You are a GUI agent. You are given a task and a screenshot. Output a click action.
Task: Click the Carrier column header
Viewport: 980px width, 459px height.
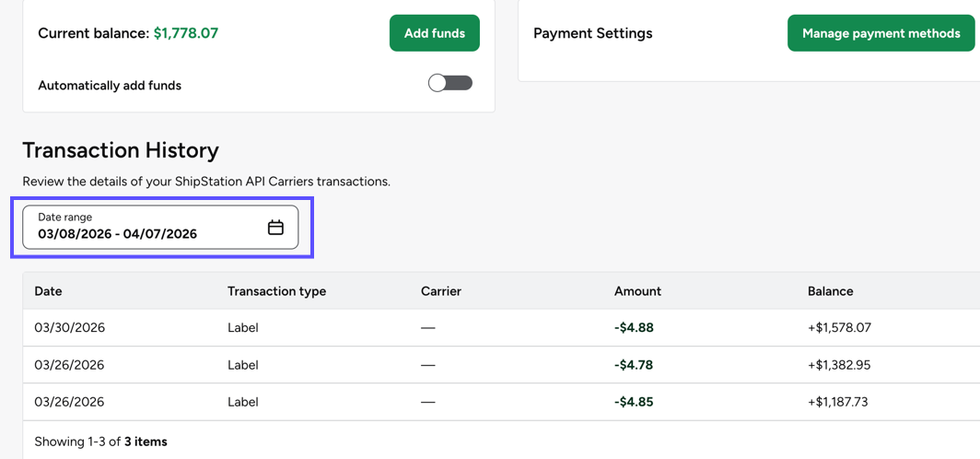(x=440, y=290)
